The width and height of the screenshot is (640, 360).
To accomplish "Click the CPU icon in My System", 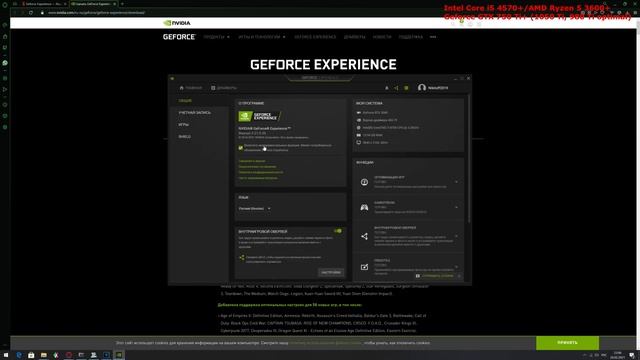I will point(358,127).
